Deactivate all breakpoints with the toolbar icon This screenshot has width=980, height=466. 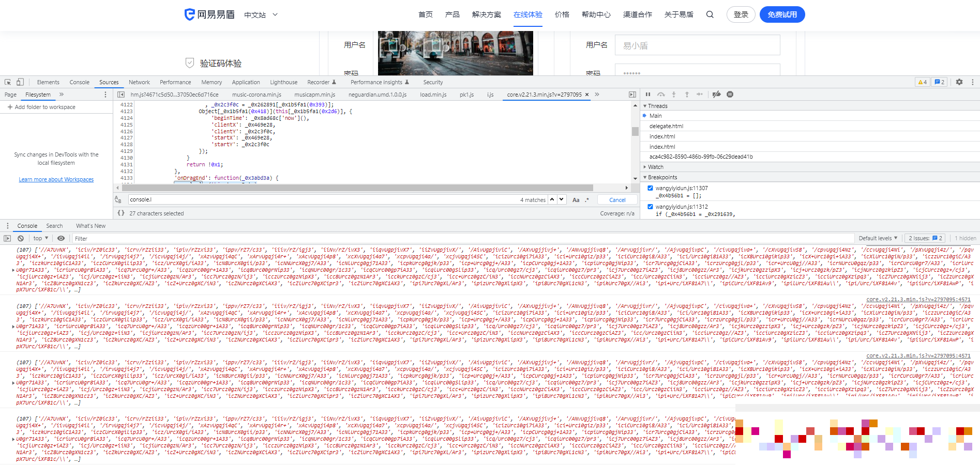pos(716,95)
